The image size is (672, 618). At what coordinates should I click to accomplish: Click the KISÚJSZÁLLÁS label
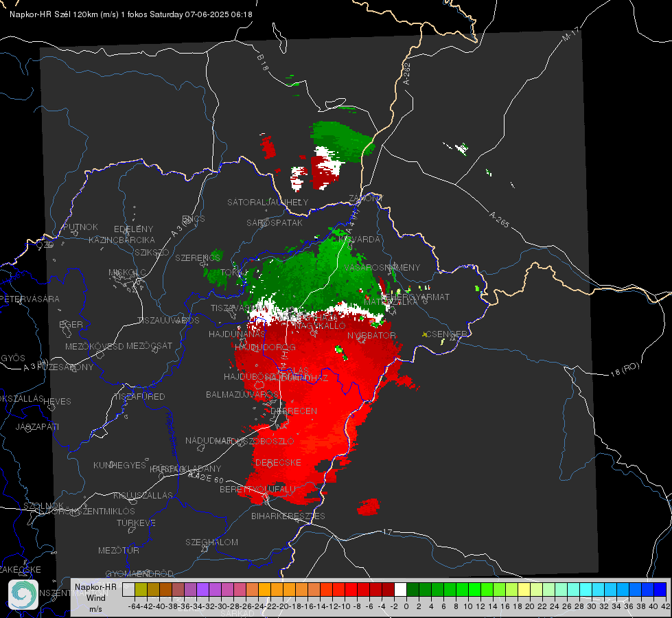[143, 495]
